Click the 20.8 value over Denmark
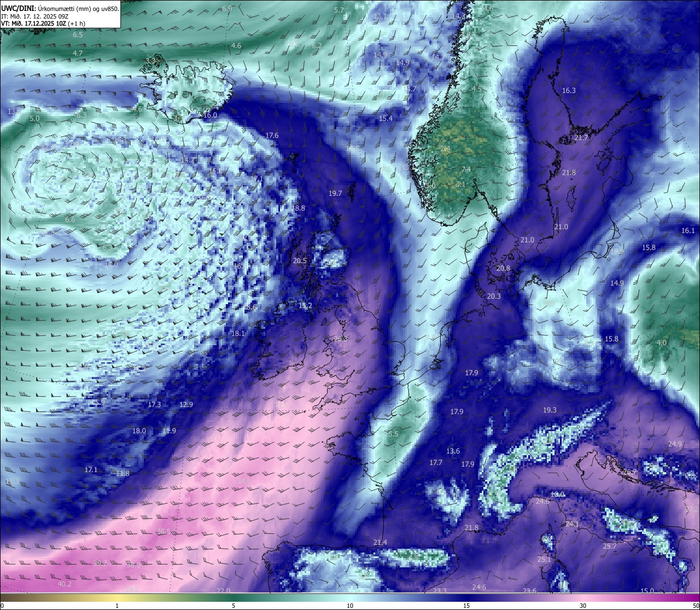 [x=503, y=268]
